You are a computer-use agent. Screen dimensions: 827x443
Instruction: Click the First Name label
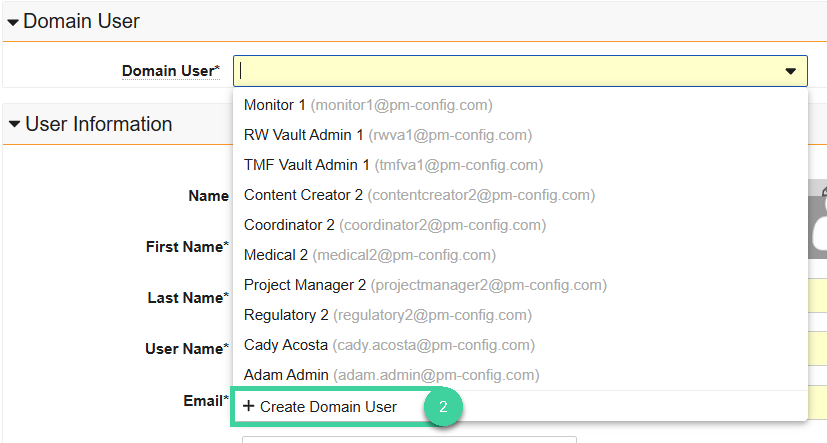(187, 247)
